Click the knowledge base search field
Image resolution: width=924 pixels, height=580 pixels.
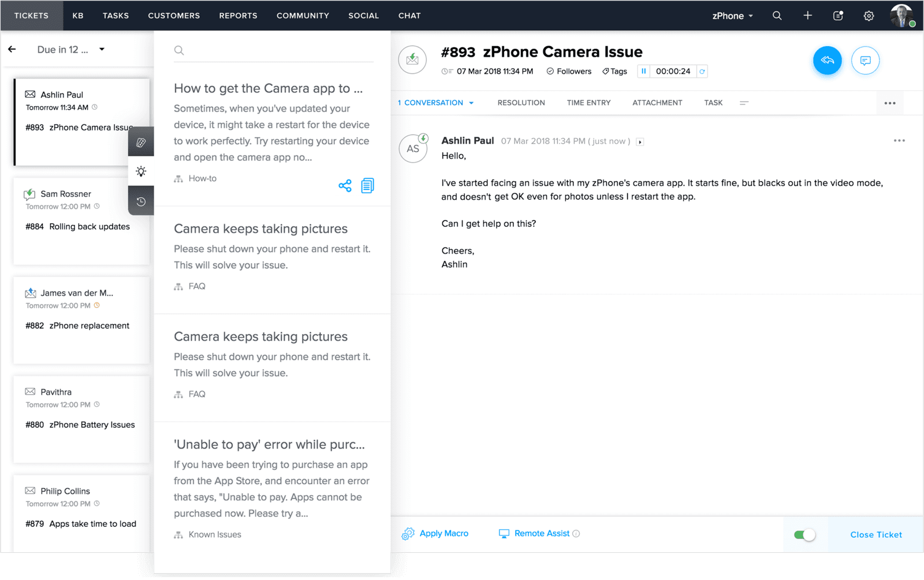tap(274, 50)
